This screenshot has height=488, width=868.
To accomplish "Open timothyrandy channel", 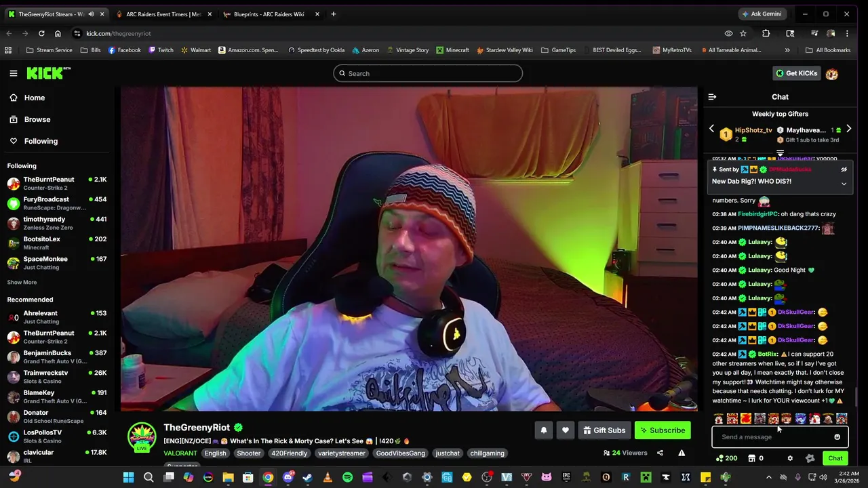I will point(57,223).
